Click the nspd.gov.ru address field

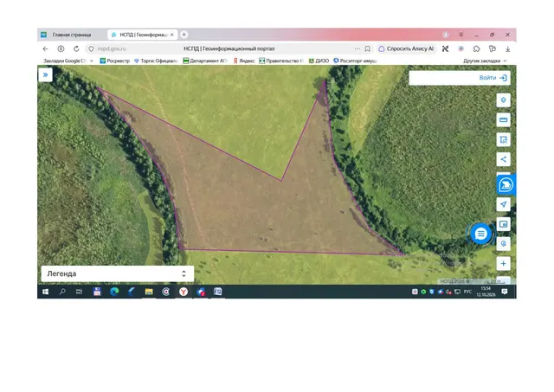(x=112, y=48)
